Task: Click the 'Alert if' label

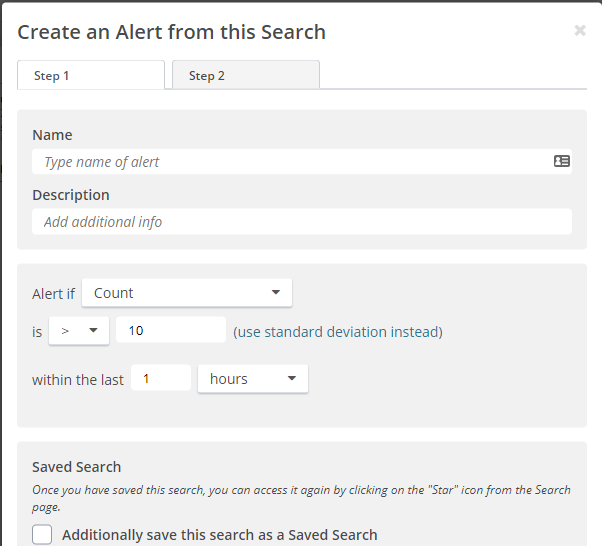Action: pos(53,294)
